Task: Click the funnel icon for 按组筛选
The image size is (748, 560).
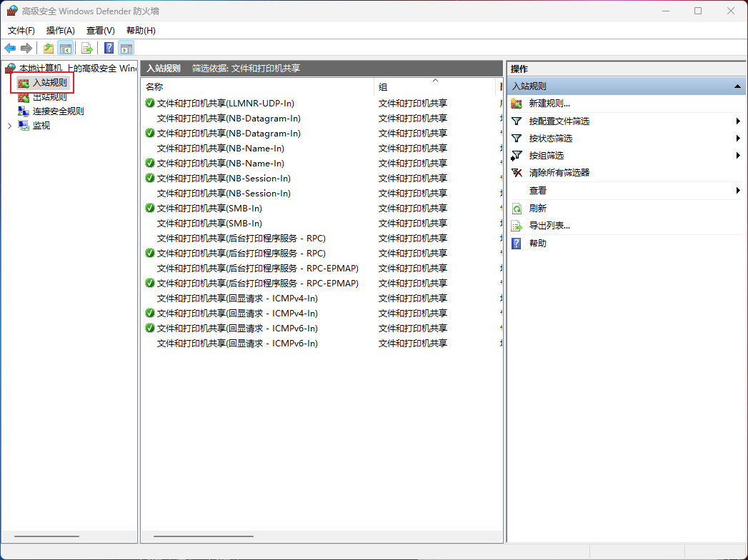Action: point(517,156)
